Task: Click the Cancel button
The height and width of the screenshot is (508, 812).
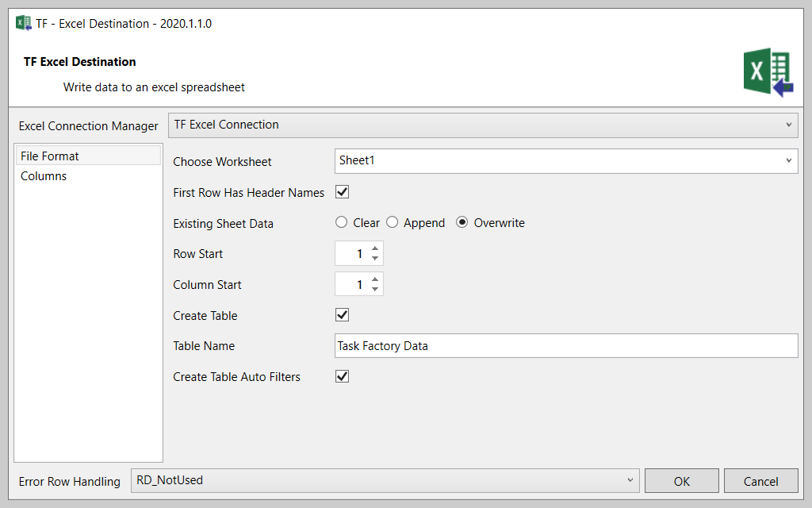Action: [x=760, y=481]
